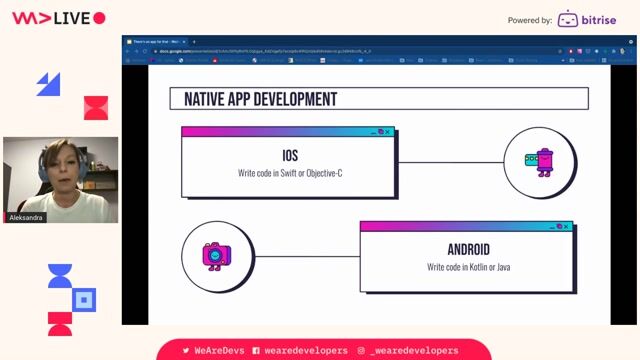
Task: Click the WeAreDevelopers LIVE logo
Action: 59,18
